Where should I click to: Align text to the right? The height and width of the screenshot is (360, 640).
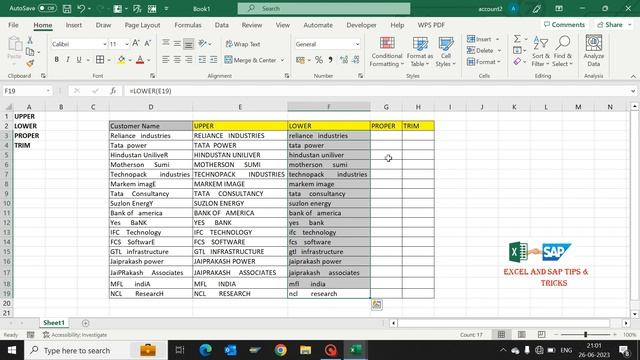coord(188,60)
